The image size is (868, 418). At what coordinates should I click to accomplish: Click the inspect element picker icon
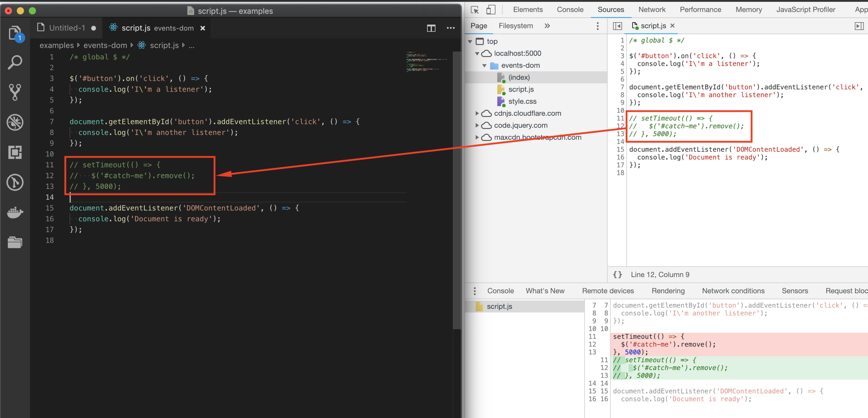pos(475,10)
